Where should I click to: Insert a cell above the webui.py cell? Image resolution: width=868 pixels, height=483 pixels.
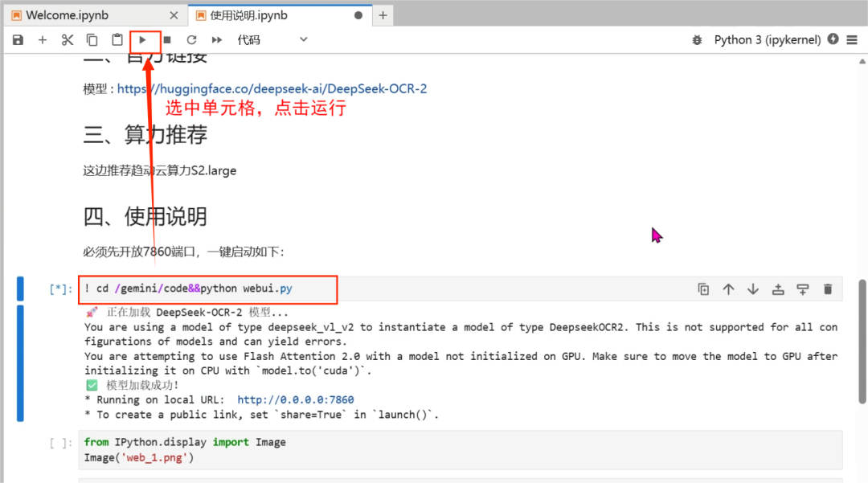tap(778, 289)
